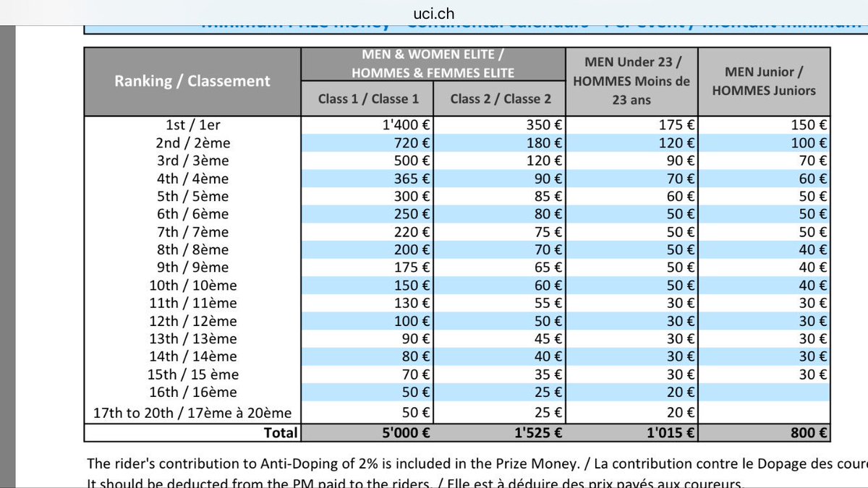Select the "5th / 5ème" row label
Viewport: 868px width, 488px height.
[192, 196]
